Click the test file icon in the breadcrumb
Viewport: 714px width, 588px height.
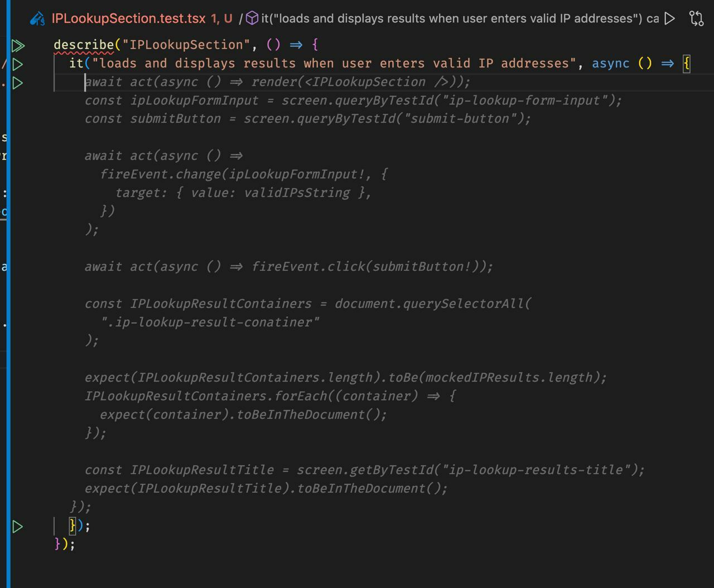point(37,19)
